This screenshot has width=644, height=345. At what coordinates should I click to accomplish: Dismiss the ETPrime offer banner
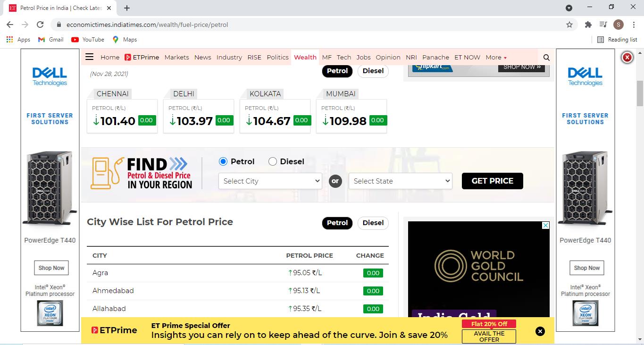(540, 331)
